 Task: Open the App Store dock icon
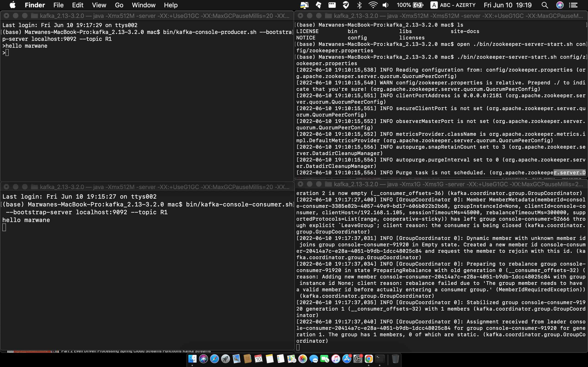point(347,359)
